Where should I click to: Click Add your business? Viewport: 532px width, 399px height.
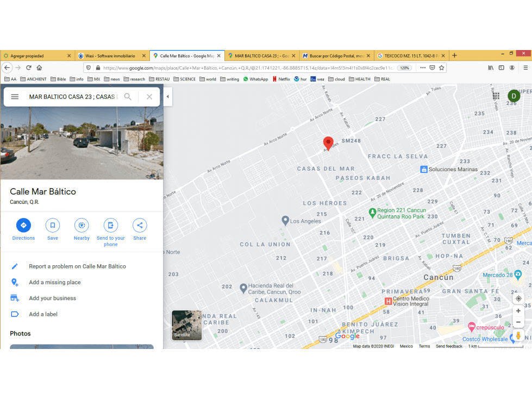(52, 298)
